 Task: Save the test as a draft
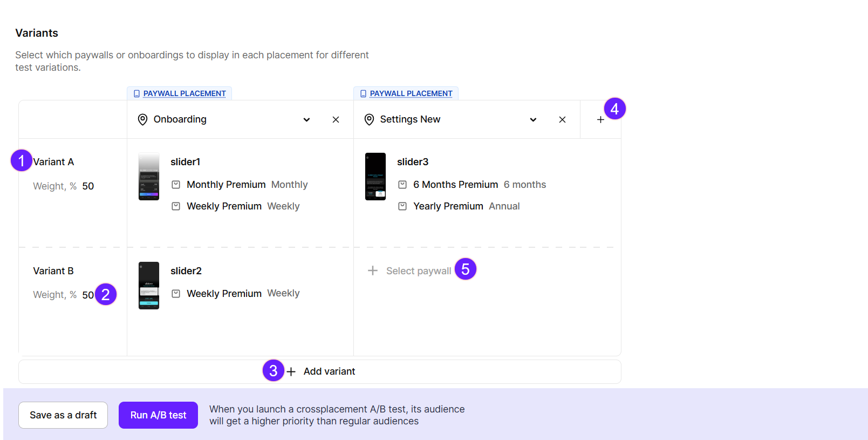point(63,415)
